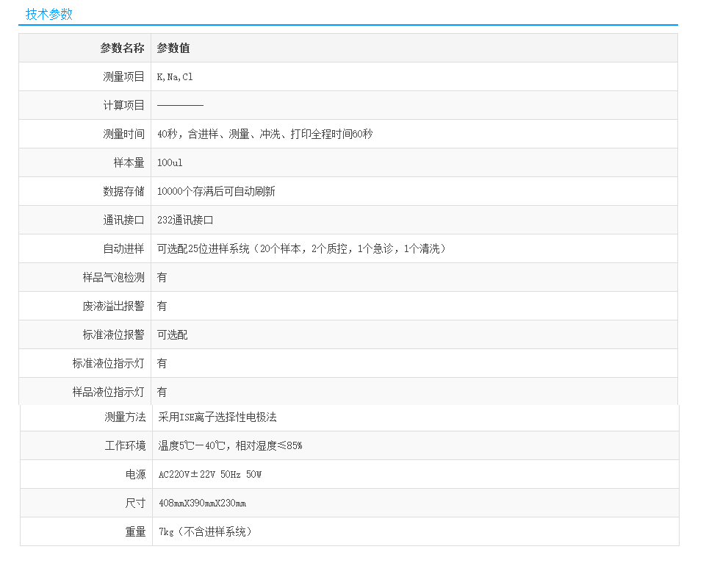The image size is (720, 588).
Task: Click the AC220V power specification value
Action: click(210, 474)
